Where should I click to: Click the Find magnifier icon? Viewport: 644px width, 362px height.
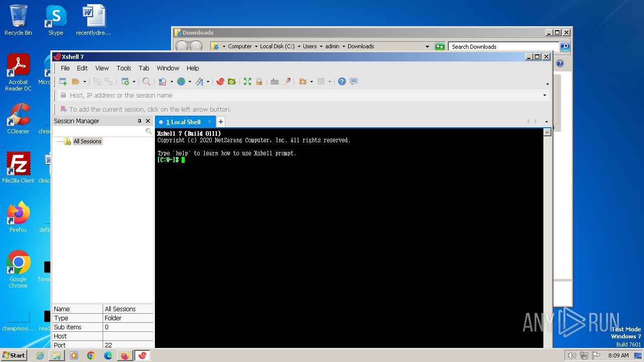click(x=146, y=81)
